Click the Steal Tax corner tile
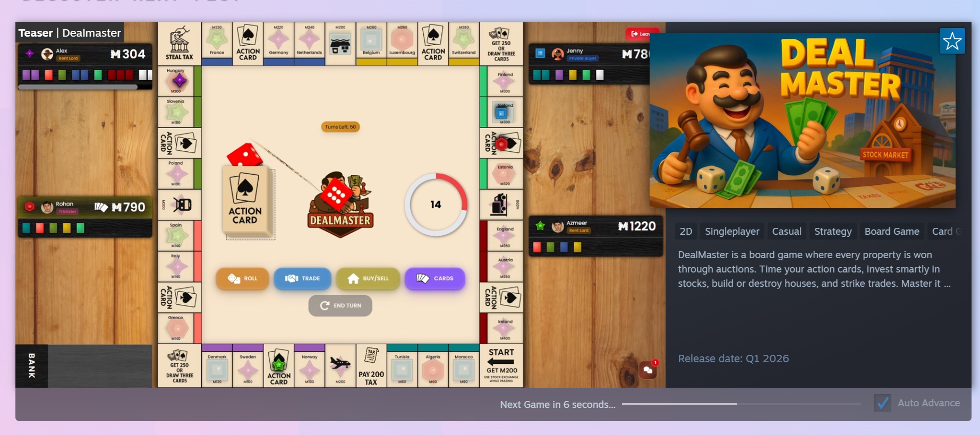This screenshot has height=435, width=980. pos(180,44)
